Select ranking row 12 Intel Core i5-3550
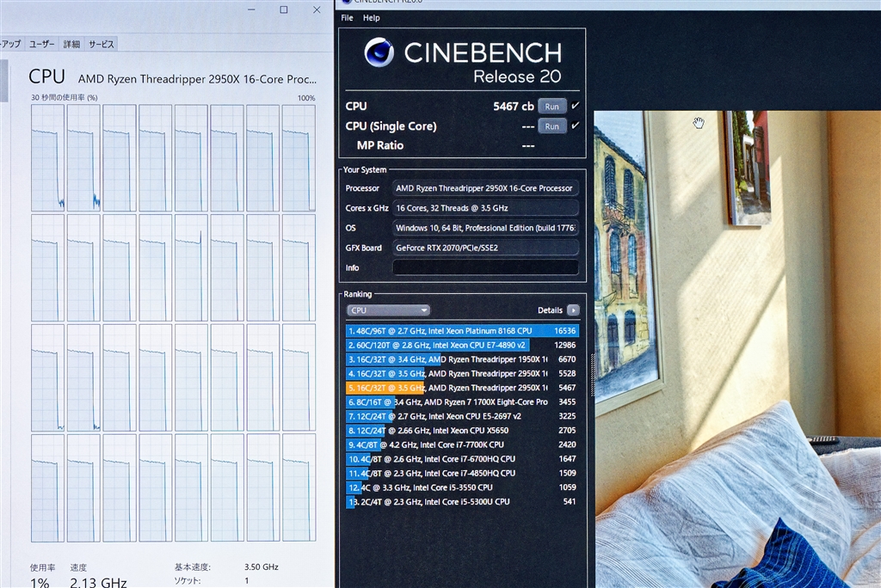The image size is (881, 588). pyautogui.click(x=462, y=487)
